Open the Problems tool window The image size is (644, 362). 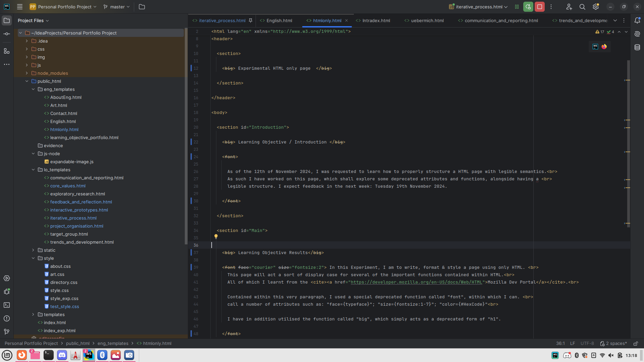pos(7,319)
